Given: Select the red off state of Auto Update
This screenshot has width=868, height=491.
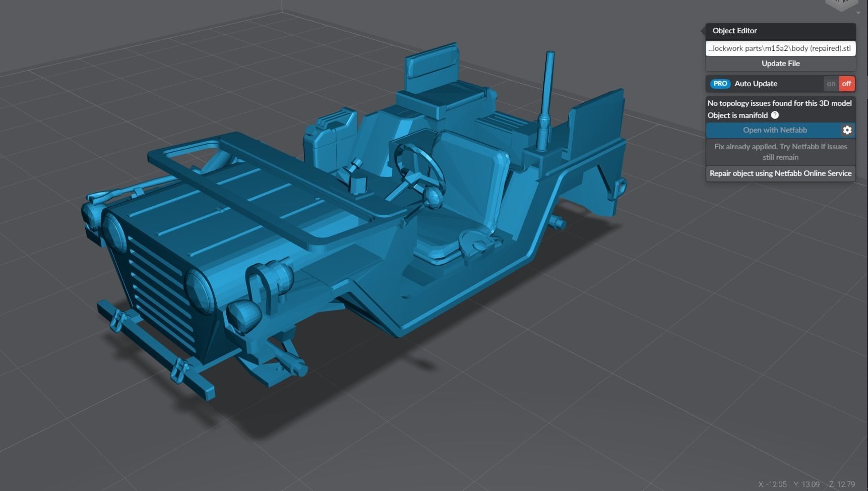Looking at the screenshot, I should click(x=847, y=84).
